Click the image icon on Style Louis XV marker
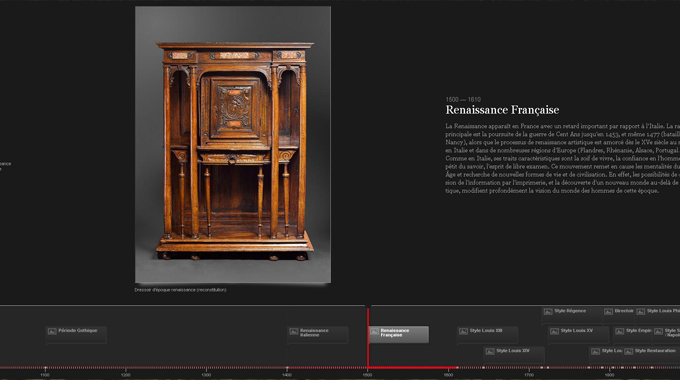680x380 pixels. [x=554, y=331]
